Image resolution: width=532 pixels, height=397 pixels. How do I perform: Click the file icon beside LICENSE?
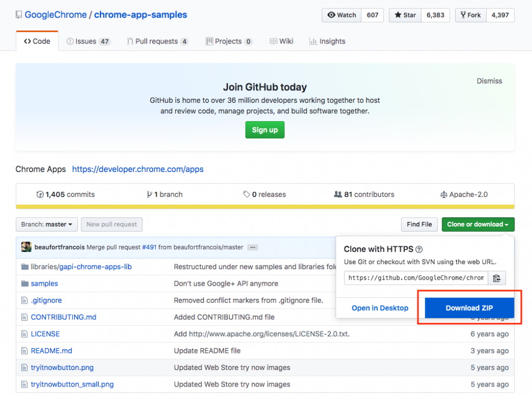pyautogui.click(x=24, y=334)
